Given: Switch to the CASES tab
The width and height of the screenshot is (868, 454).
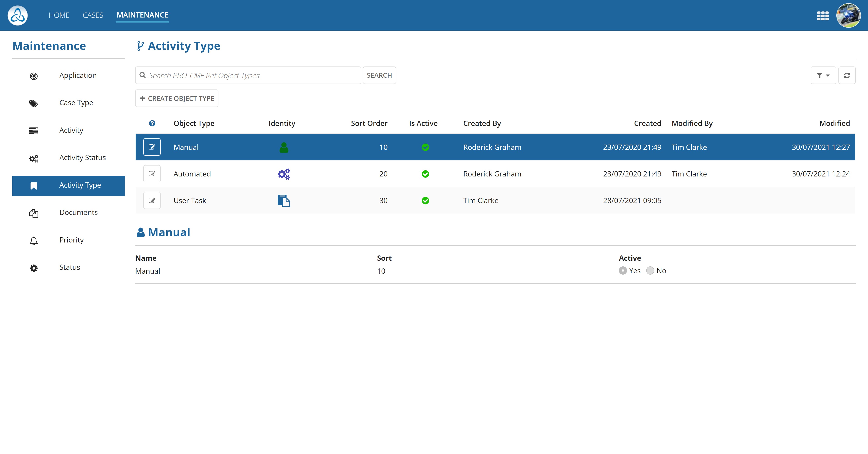Looking at the screenshot, I should point(93,15).
